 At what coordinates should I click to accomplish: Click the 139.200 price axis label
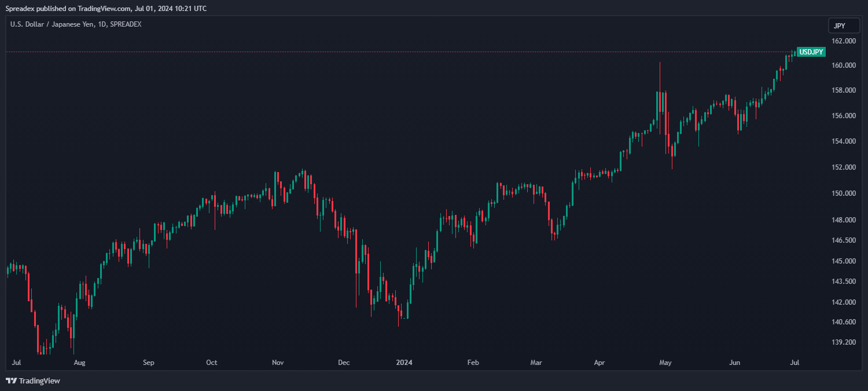pos(844,342)
